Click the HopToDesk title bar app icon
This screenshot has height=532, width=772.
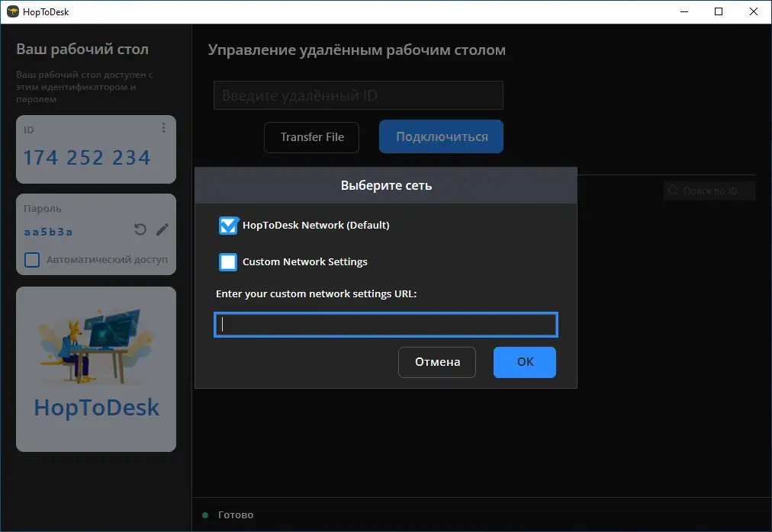(13, 11)
